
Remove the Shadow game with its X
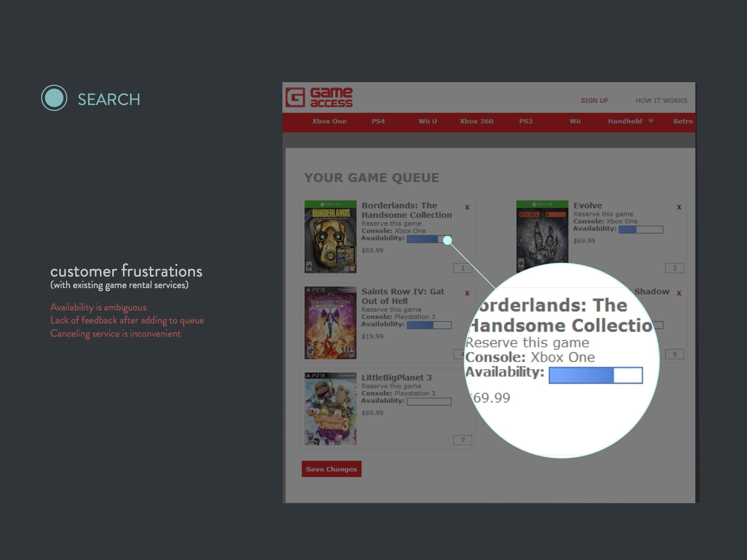[x=679, y=293]
